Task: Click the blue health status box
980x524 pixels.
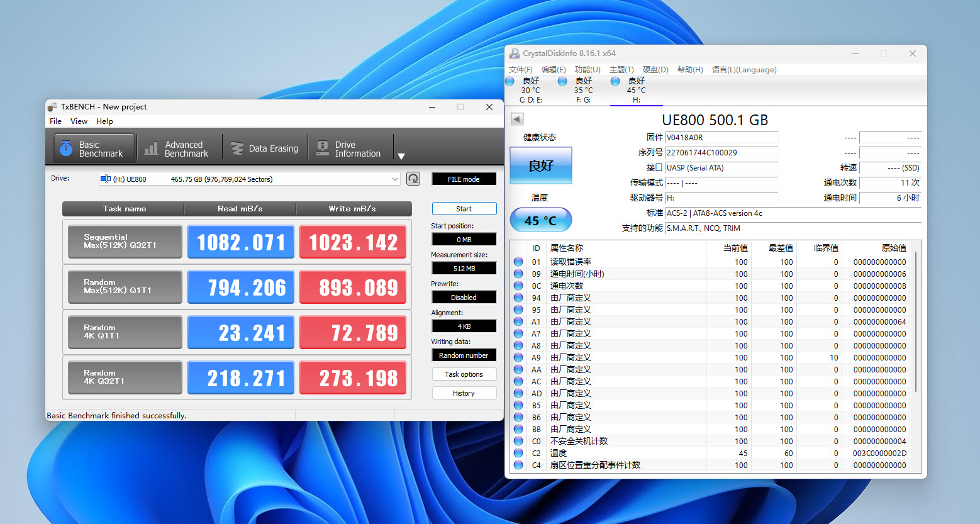Action: point(540,165)
